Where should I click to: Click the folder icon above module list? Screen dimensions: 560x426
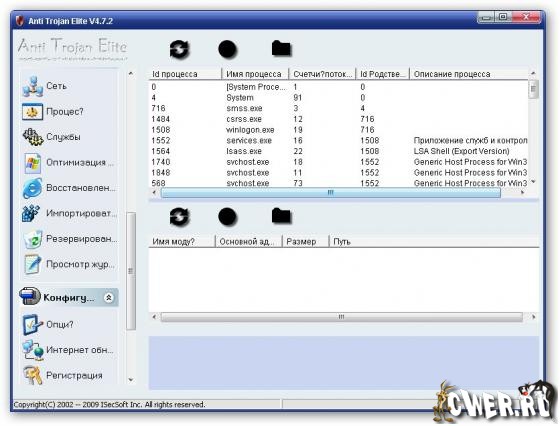(281, 216)
